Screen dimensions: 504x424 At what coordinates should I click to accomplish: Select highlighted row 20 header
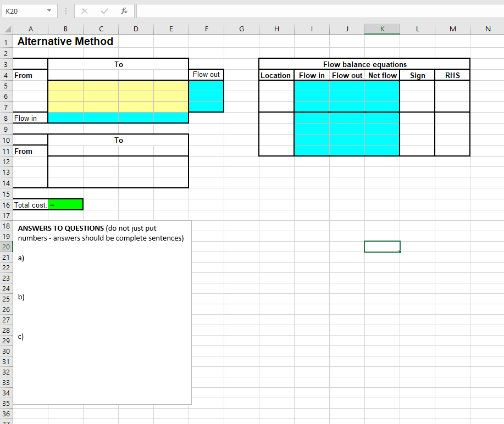point(6,247)
